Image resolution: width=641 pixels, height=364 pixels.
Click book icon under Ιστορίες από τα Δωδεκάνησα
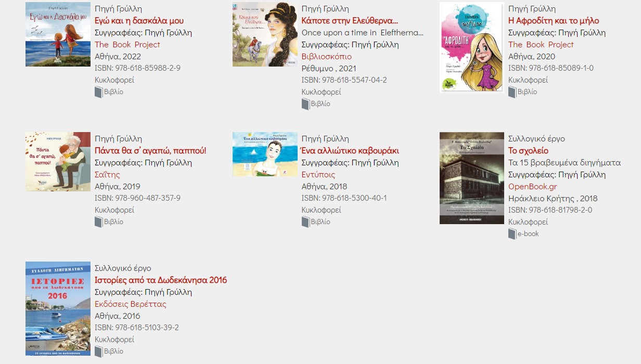click(x=98, y=352)
